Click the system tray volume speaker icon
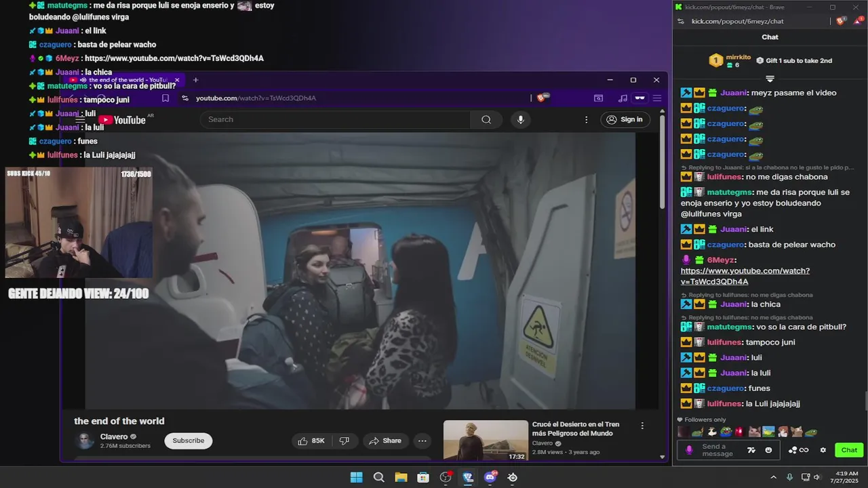Screen dimensions: 868x488 pos(817,477)
